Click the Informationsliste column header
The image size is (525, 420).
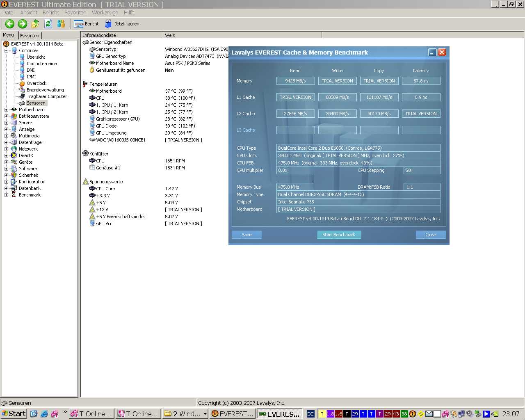[121, 35]
